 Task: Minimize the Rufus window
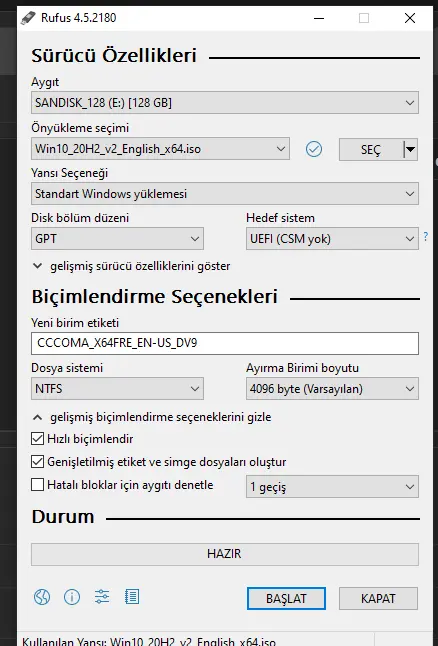point(319,18)
